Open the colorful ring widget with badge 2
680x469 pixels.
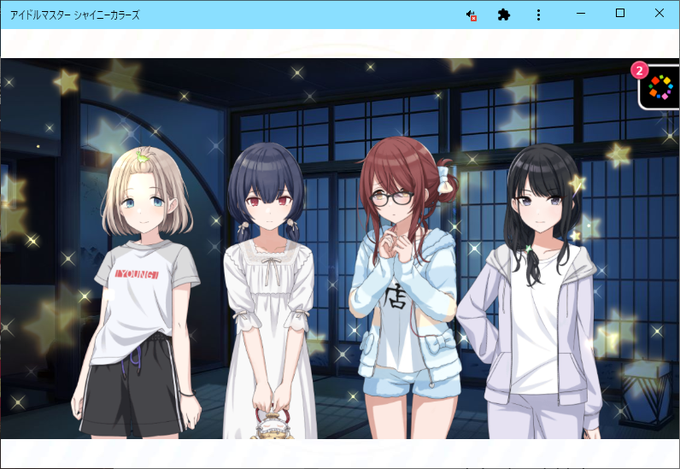click(660, 87)
